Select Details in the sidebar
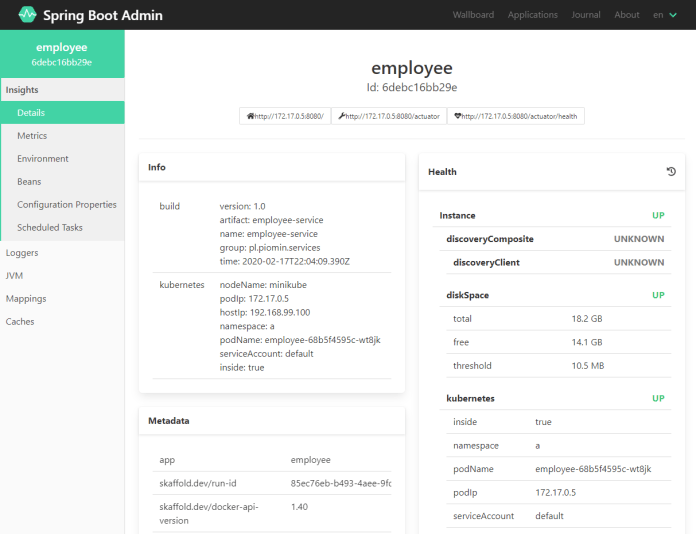This screenshot has height=534, width=696. pyautogui.click(x=62, y=113)
